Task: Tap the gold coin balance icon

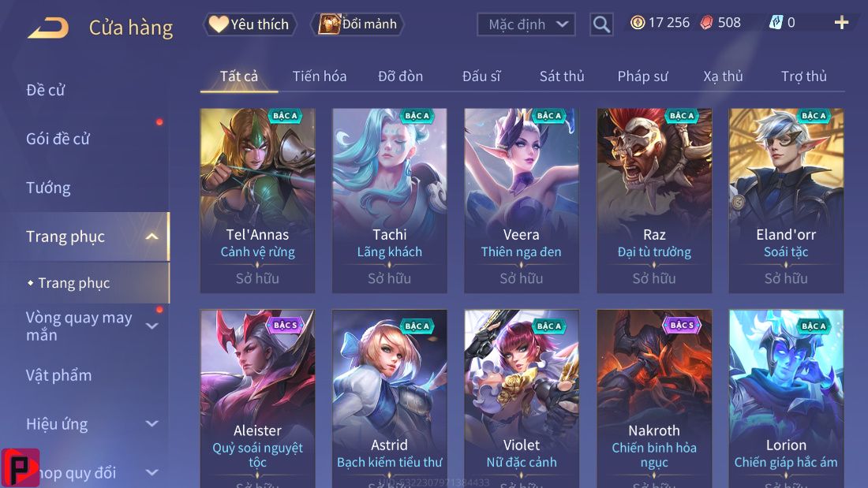Action: pyautogui.click(x=638, y=23)
